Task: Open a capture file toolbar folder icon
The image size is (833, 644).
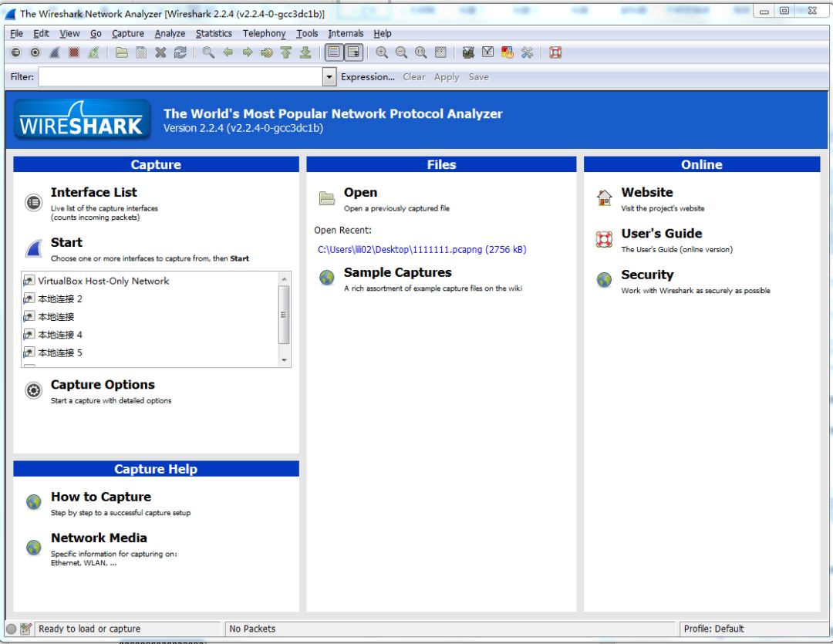Action: point(122,52)
